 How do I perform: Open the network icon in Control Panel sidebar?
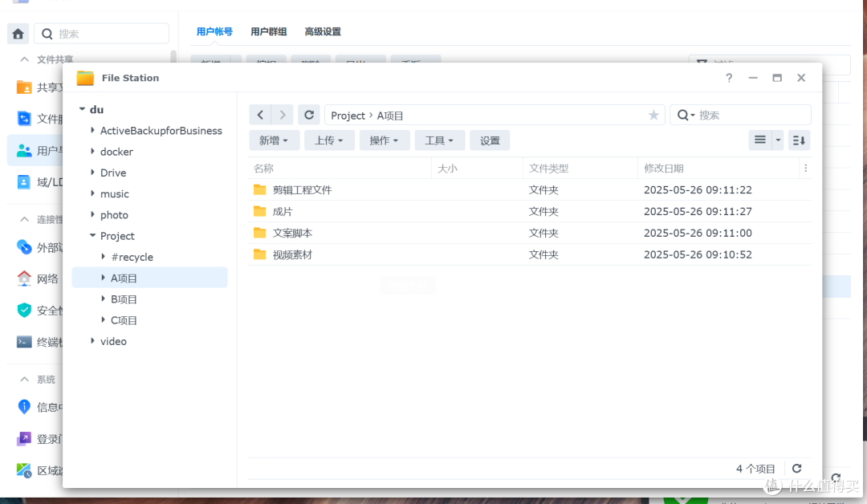click(24, 278)
